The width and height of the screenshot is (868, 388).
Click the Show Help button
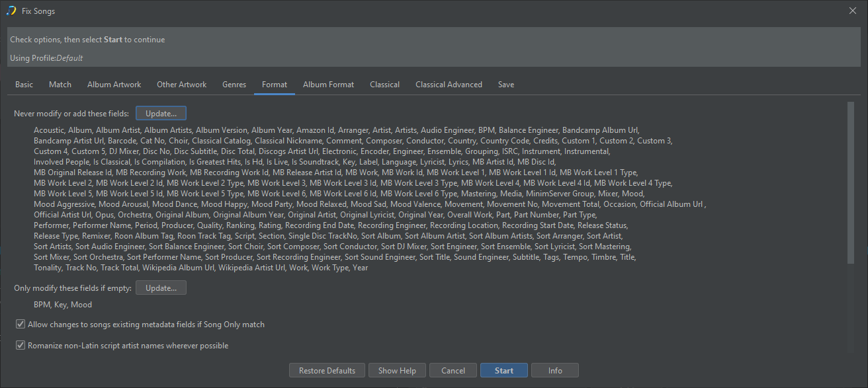coord(397,371)
